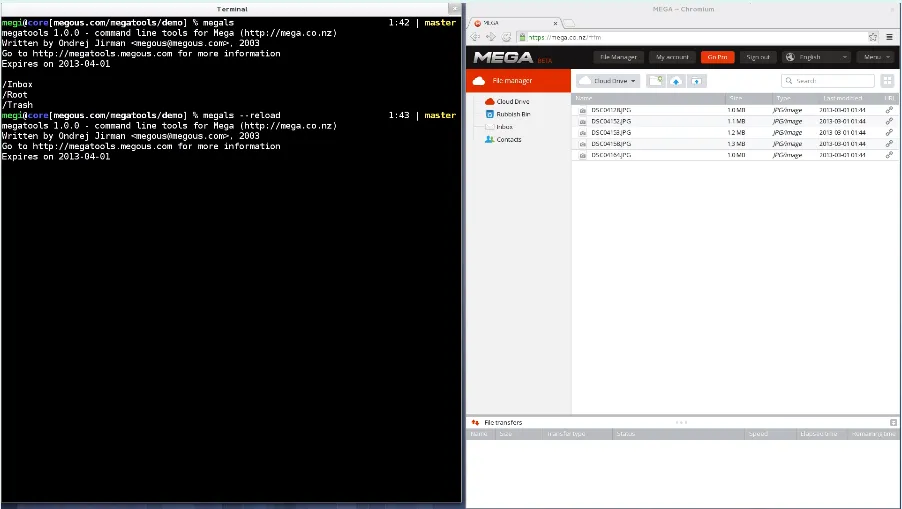This screenshot has width=902, height=509.
Task: Click the File transfers panel title
Action: click(x=503, y=422)
